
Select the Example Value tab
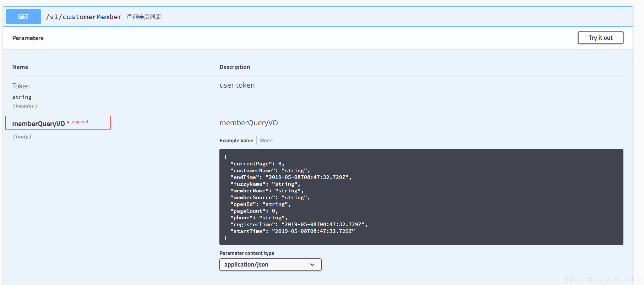[236, 141]
